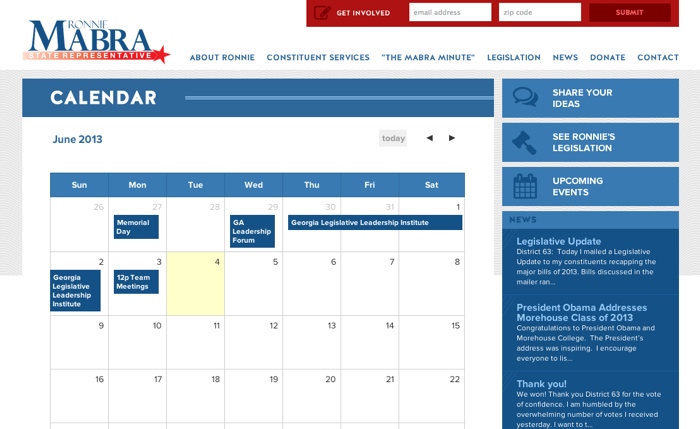Open the Thank you! news article
This screenshot has height=429, width=700.
[x=541, y=384]
